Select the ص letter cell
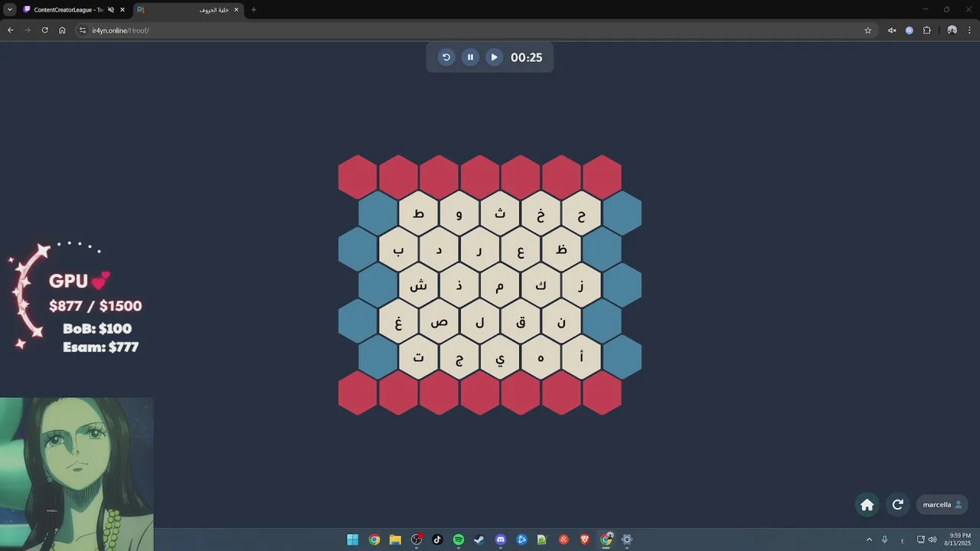This screenshot has width=980, height=551. (x=439, y=321)
